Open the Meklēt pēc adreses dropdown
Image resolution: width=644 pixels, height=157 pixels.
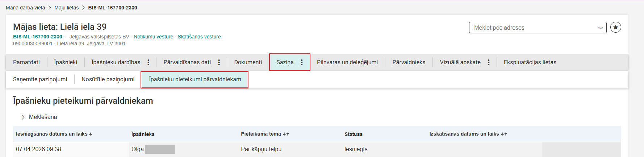click(537, 28)
